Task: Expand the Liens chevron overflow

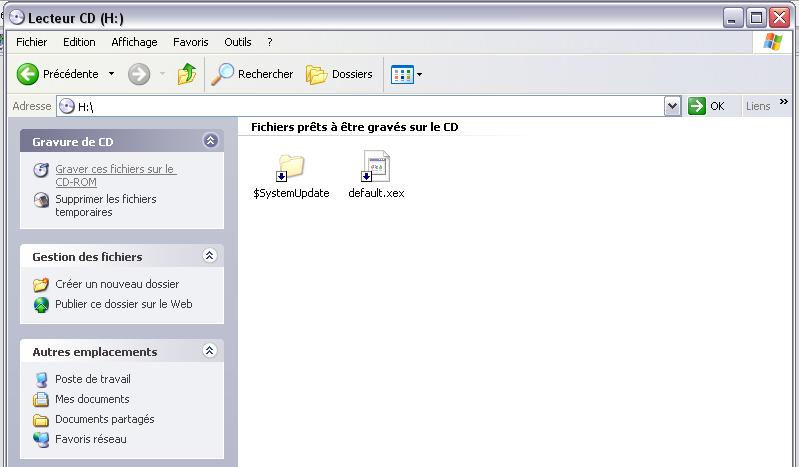Action: pos(783,102)
